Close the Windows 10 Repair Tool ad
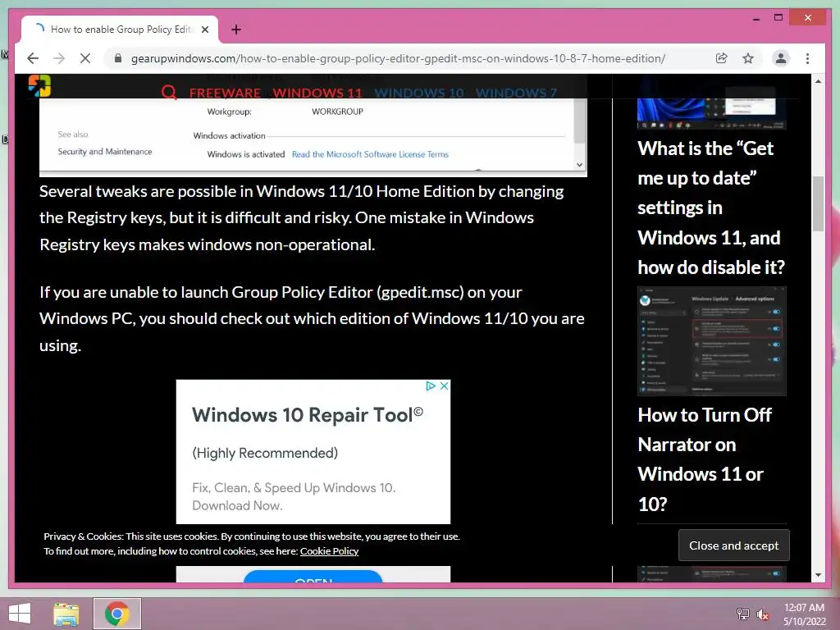Viewport: 840px width, 630px height. point(444,386)
